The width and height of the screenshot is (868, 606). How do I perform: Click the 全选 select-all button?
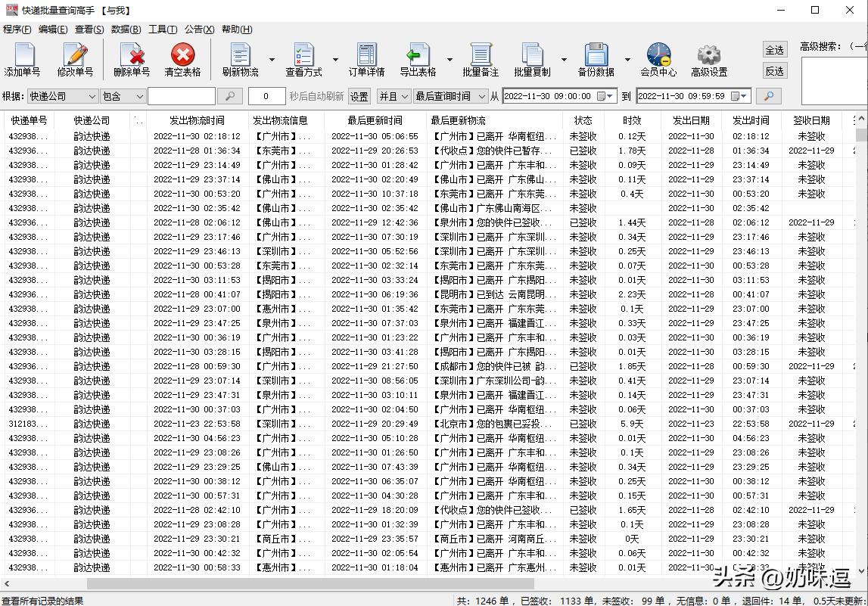(x=774, y=50)
